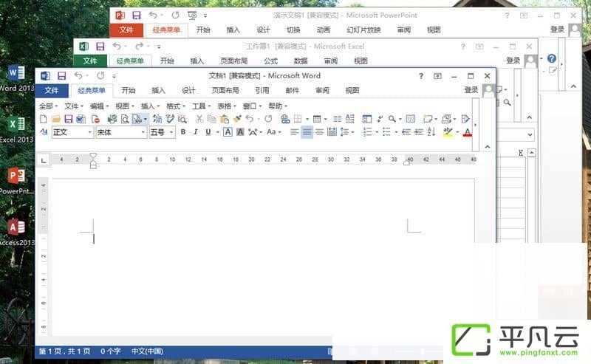Click 登录 in the Word window
Viewport: 591px width, 364px height.
click(x=471, y=90)
